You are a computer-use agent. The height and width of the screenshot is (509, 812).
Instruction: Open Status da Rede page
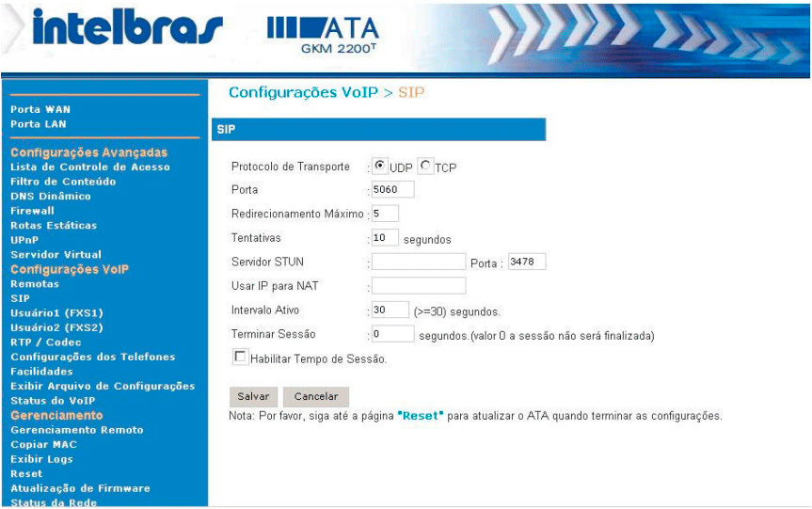[54, 502]
